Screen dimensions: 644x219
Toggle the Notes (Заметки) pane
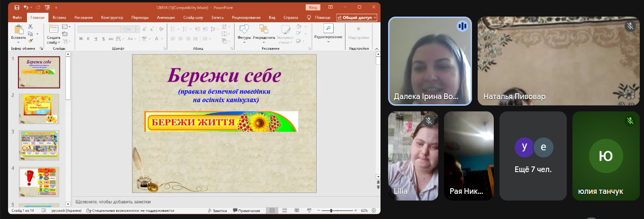pos(217,210)
